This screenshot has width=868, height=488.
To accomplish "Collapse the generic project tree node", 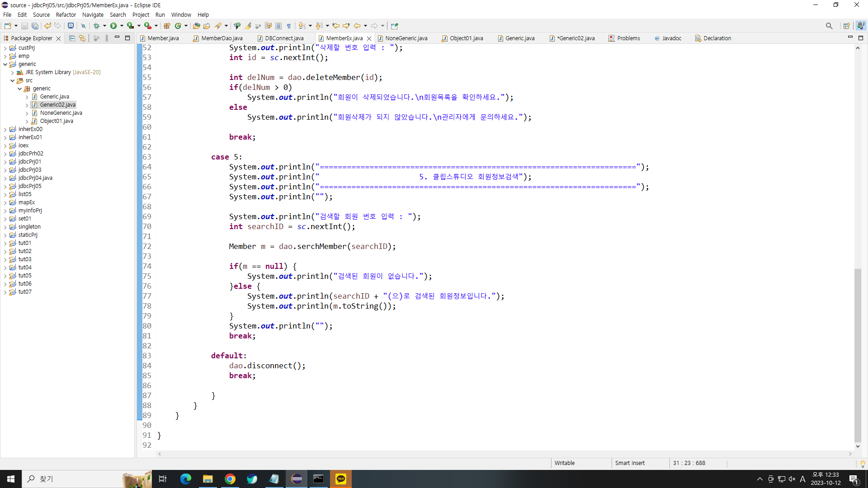I will [5, 64].
